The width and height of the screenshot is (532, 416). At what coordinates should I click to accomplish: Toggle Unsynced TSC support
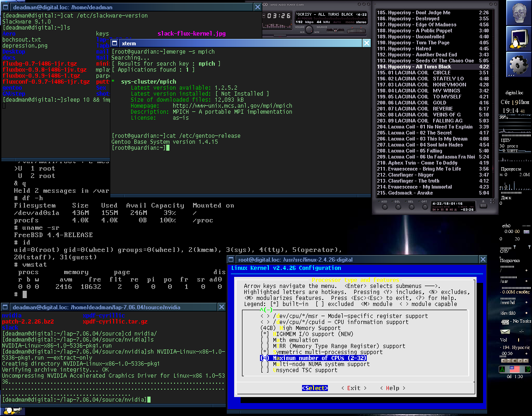(299, 370)
